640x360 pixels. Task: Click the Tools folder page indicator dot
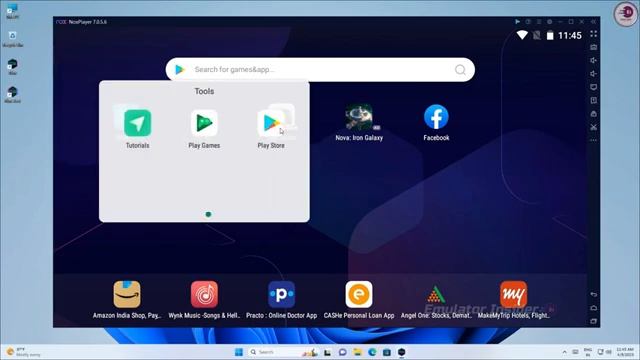[208, 214]
